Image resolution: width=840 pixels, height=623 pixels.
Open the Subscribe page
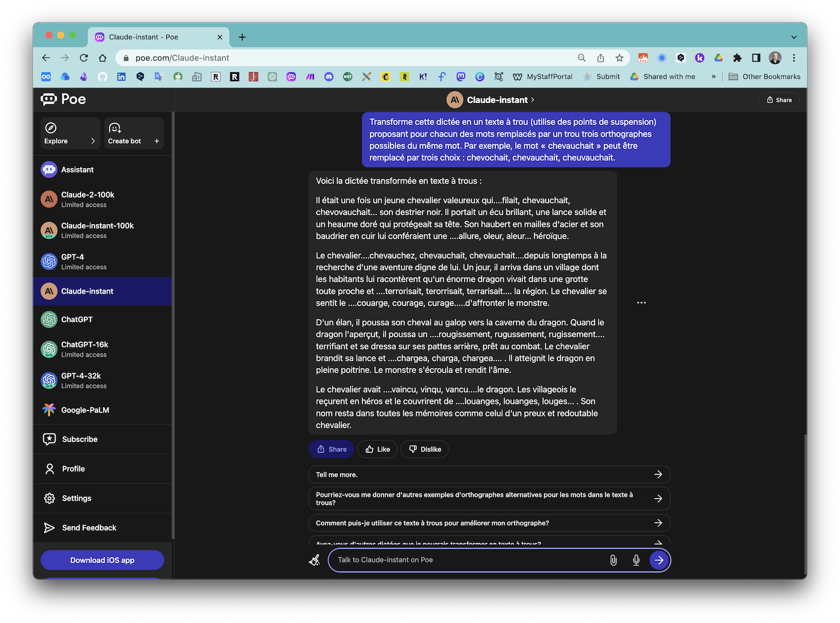coord(102,439)
